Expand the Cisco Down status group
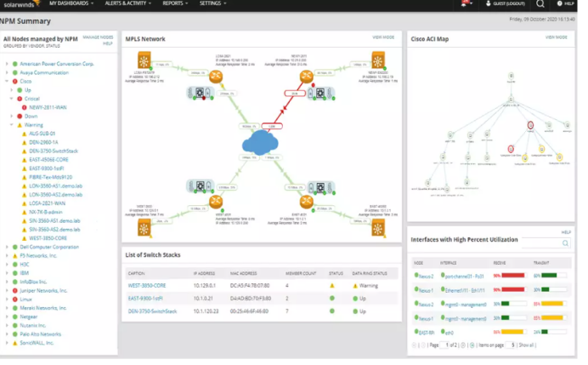The image size is (588, 365). coord(11,116)
